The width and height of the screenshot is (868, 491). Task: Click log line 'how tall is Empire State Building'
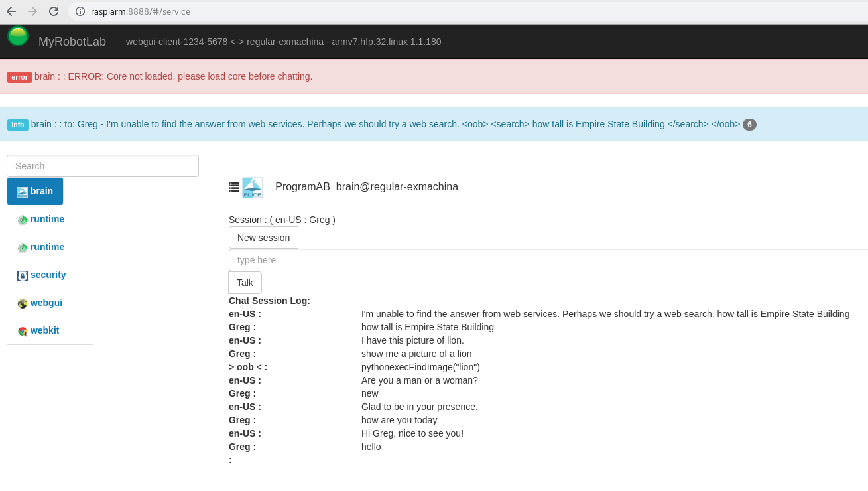click(x=428, y=327)
